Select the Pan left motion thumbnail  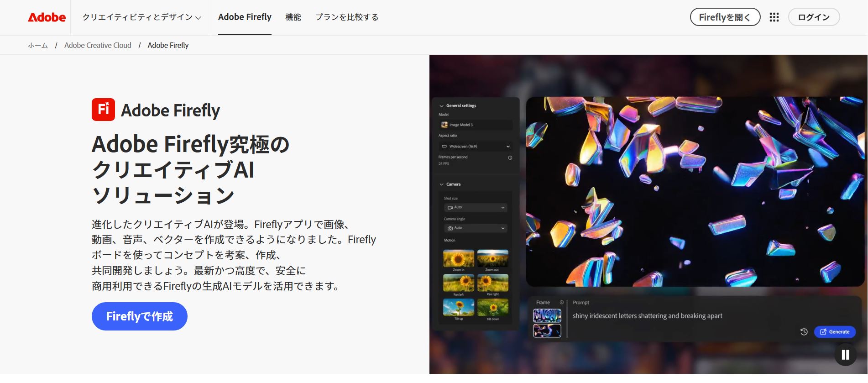459,283
